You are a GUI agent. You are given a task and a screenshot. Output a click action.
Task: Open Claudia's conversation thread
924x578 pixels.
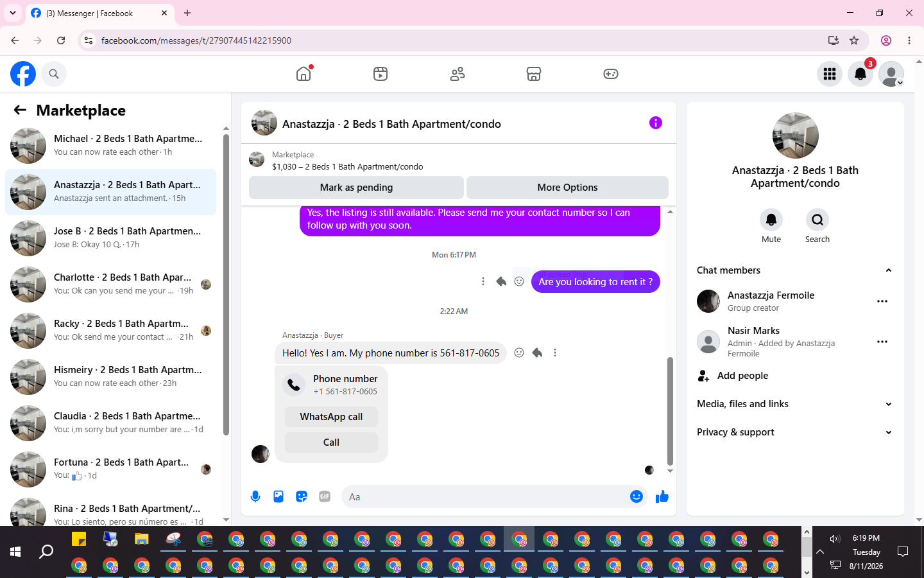coord(110,423)
